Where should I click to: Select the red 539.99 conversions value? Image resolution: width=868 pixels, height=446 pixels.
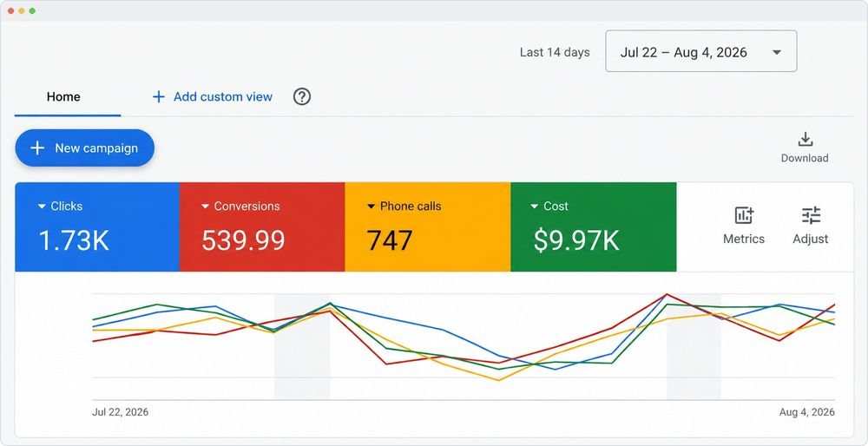click(243, 240)
